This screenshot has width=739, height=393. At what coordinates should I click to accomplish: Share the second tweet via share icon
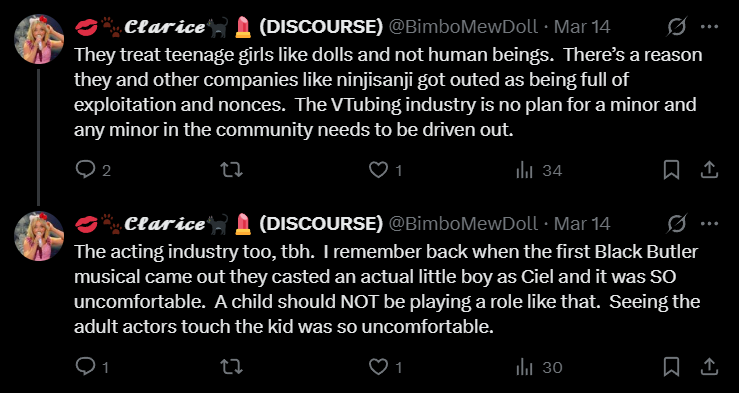coord(708,367)
